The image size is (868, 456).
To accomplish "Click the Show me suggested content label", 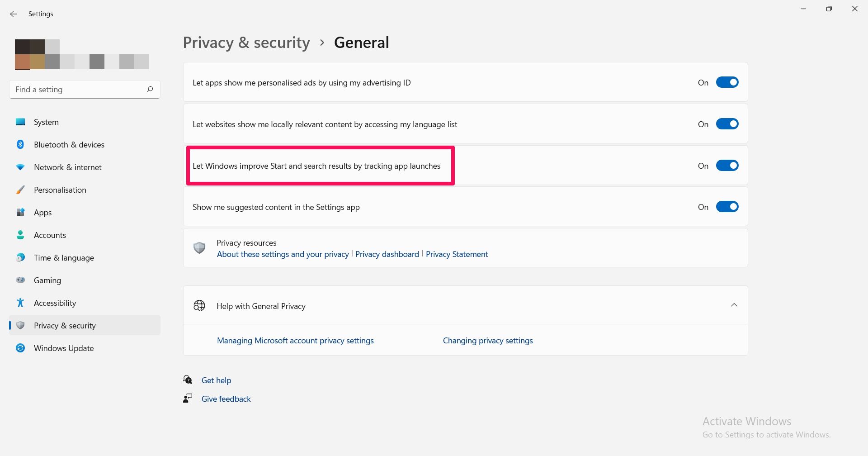I will [276, 207].
